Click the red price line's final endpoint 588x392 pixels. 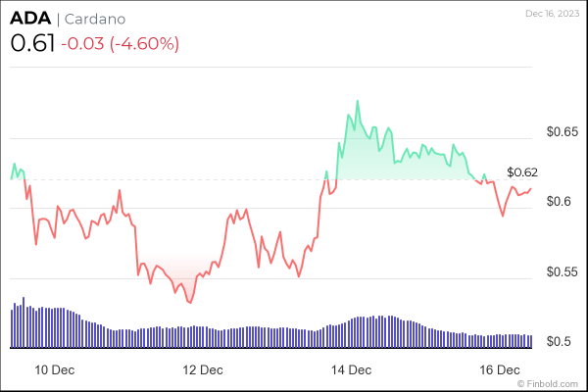point(531,189)
